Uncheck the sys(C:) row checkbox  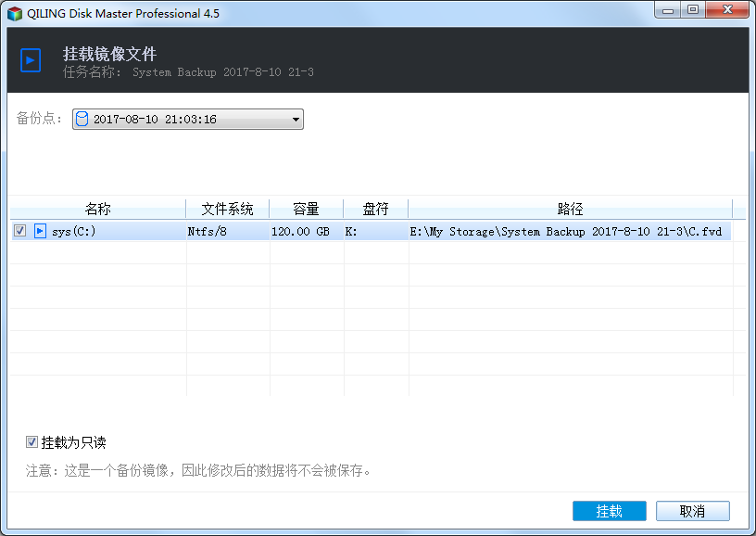(19, 231)
